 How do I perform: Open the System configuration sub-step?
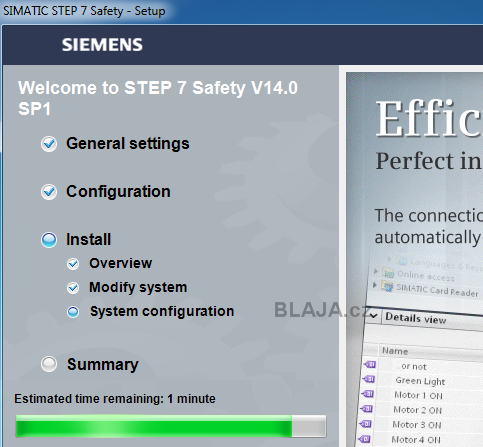point(162,311)
